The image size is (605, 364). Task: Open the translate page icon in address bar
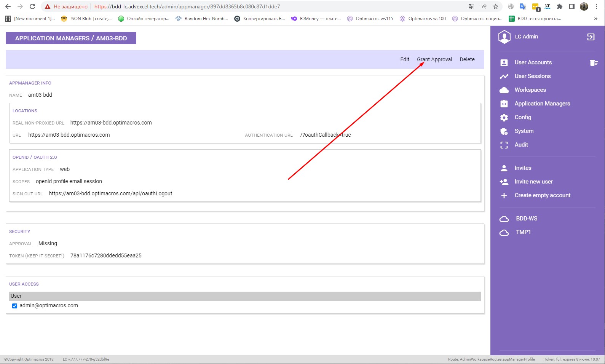pyautogui.click(x=471, y=6)
